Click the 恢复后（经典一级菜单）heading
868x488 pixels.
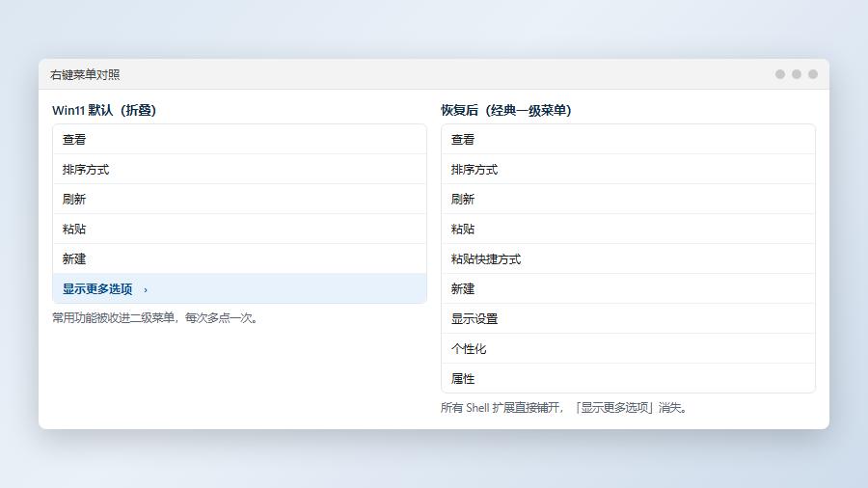pos(506,110)
